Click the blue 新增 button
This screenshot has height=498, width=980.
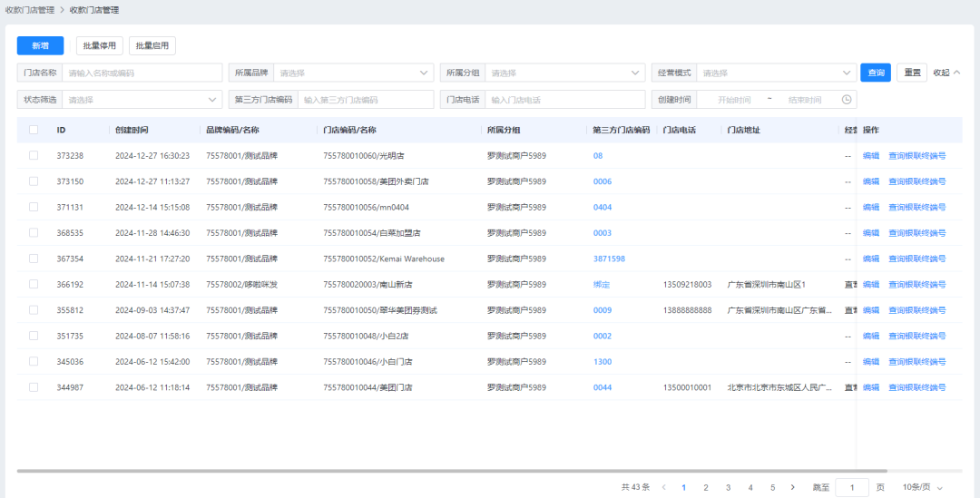tap(40, 45)
